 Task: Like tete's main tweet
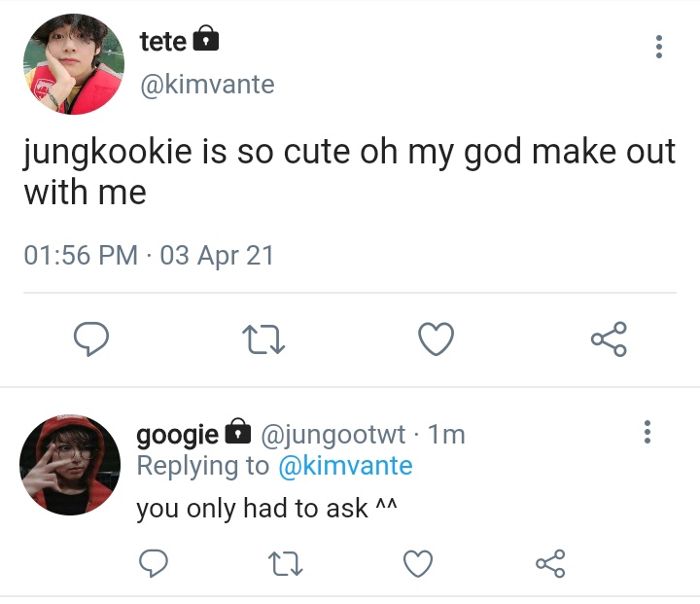(x=437, y=338)
